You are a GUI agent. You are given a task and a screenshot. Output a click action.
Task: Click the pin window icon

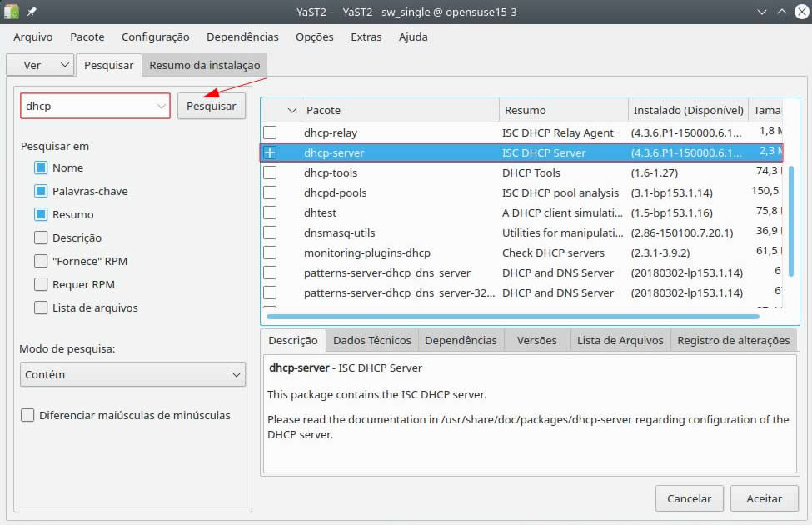pyautogui.click(x=32, y=12)
